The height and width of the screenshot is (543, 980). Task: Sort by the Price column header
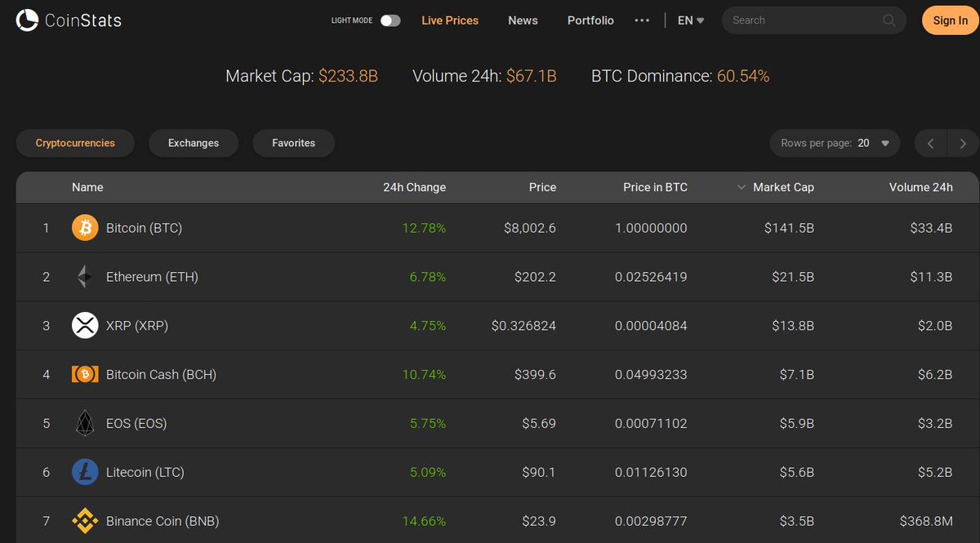click(x=542, y=187)
